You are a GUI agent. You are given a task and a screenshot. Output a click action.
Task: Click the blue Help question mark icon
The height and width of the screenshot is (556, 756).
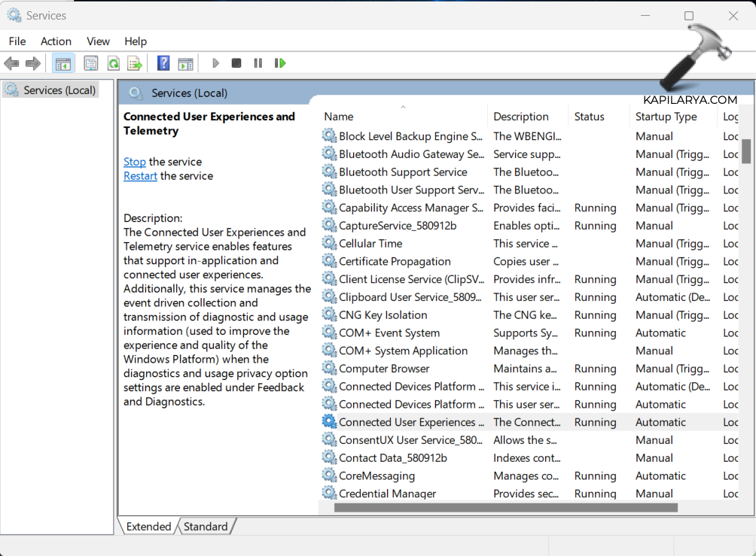pyautogui.click(x=163, y=64)
